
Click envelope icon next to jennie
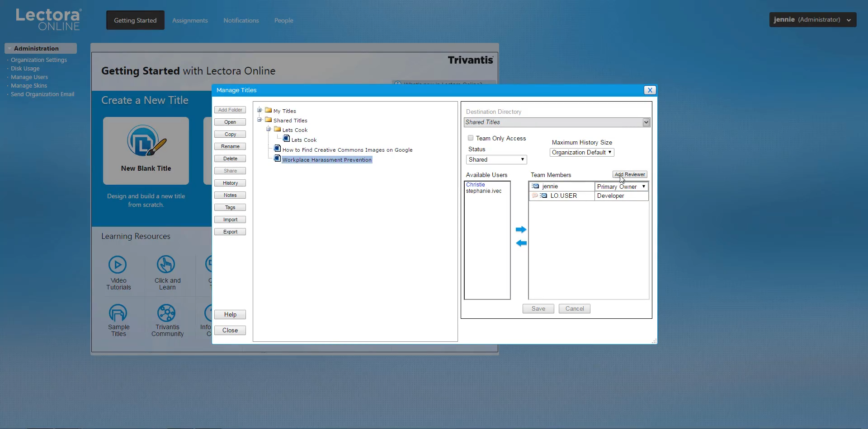536,186
